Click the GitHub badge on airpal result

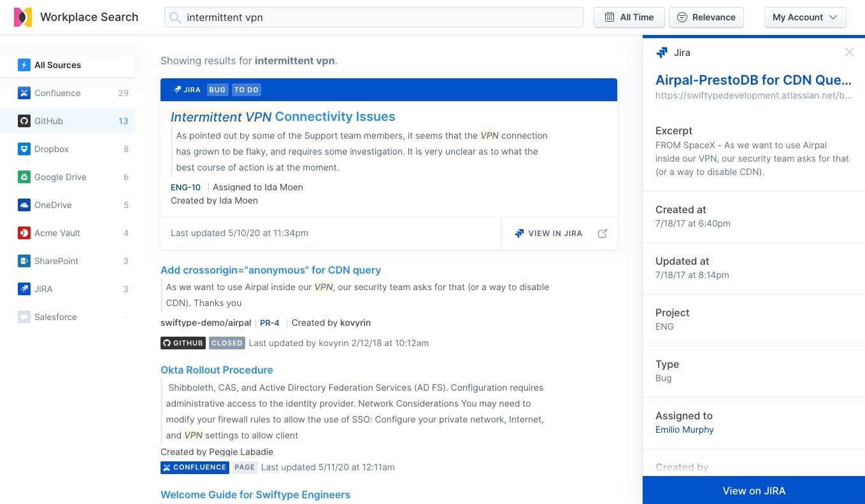click(183, 343)
